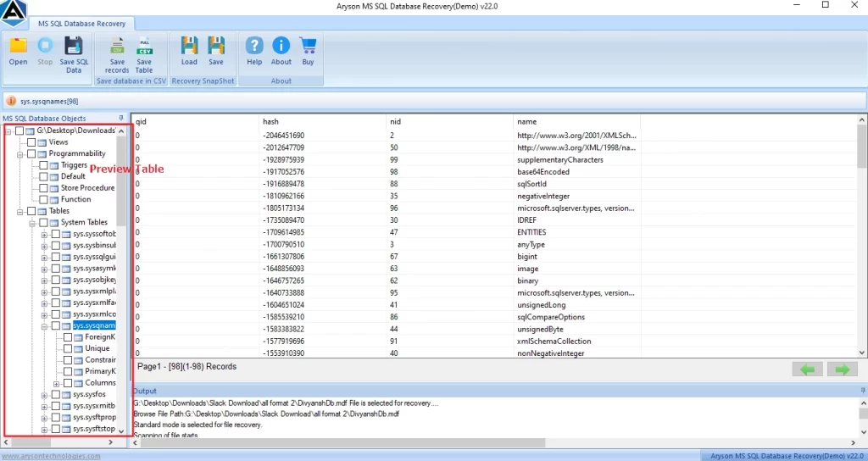Click the pin icon on Output panel
The image size is (868, 461).
862,390
